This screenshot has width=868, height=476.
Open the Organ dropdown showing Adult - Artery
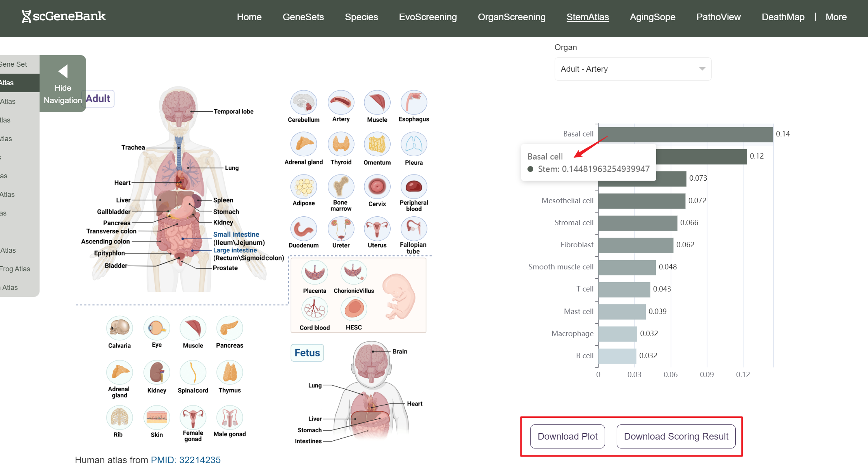coord(633,69)
